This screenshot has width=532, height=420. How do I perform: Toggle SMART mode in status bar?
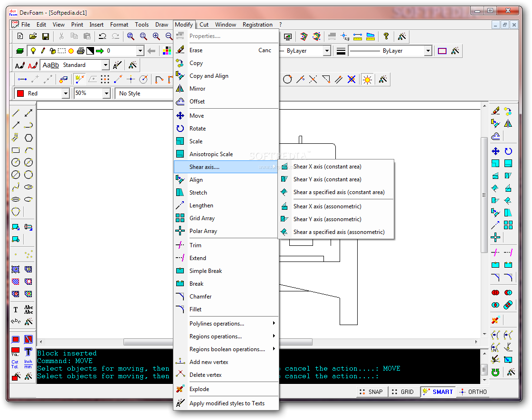pos(438,392)
